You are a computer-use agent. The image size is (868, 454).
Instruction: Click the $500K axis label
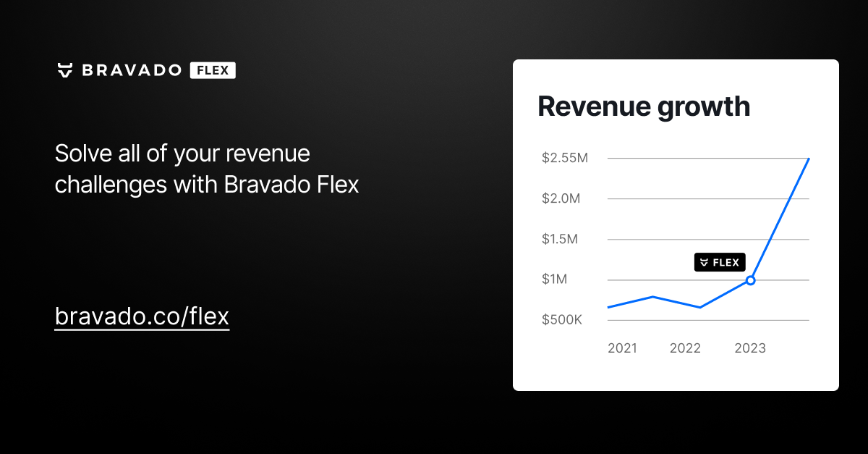click(x=562, y=320)
